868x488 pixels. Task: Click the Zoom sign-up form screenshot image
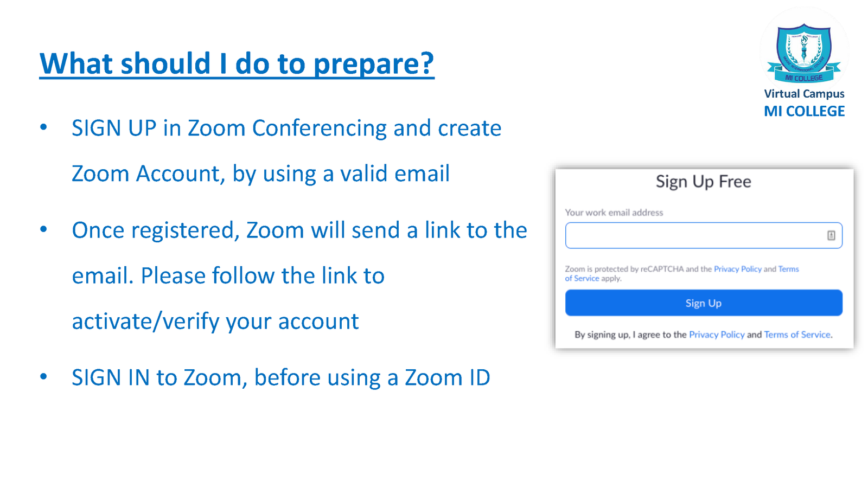click(x=704, y=258)
